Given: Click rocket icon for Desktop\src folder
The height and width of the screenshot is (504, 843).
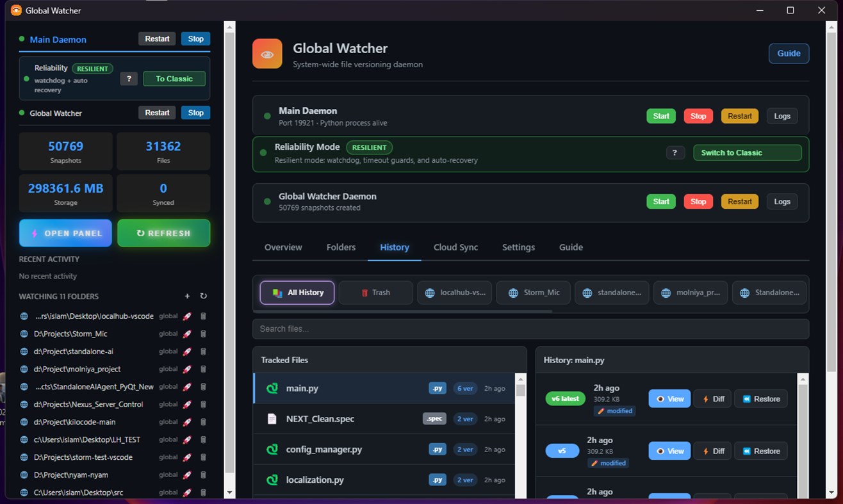Looking at the screenshot, I should [187, 492].
